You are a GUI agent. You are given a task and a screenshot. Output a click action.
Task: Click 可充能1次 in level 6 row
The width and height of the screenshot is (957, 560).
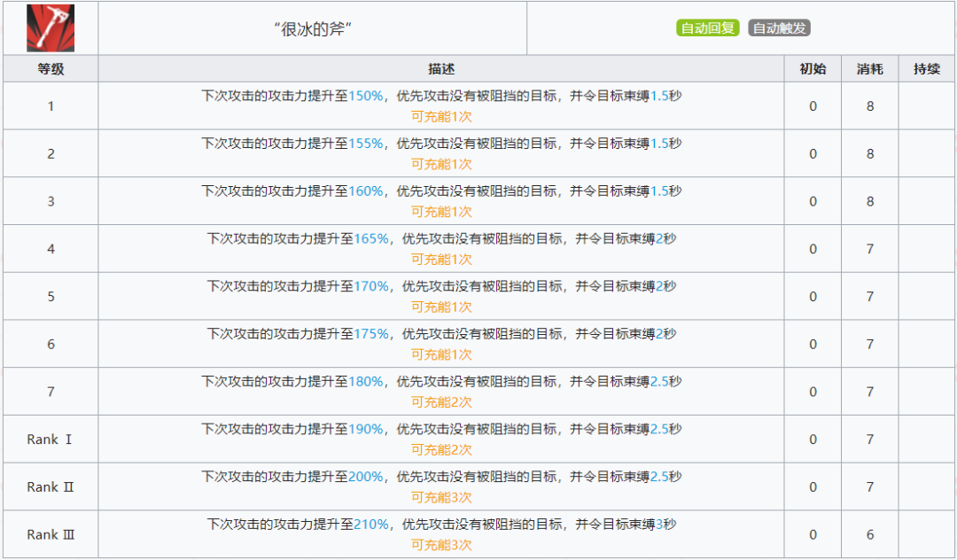click(441, 354)
